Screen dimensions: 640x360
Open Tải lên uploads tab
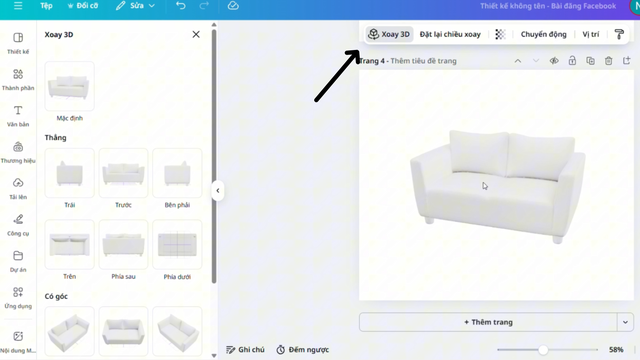[18, 189]
